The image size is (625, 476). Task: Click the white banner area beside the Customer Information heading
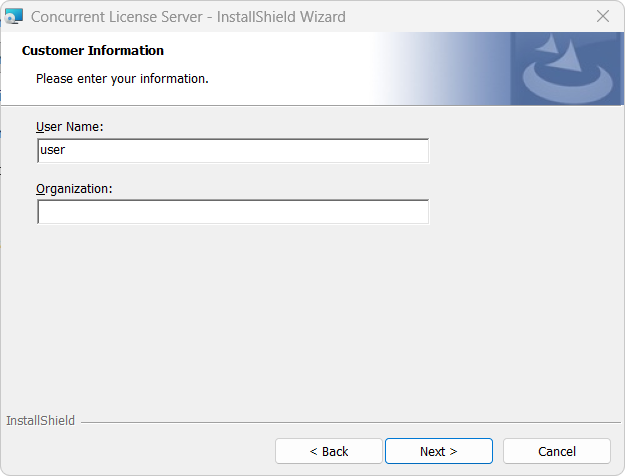coord(267,51)
